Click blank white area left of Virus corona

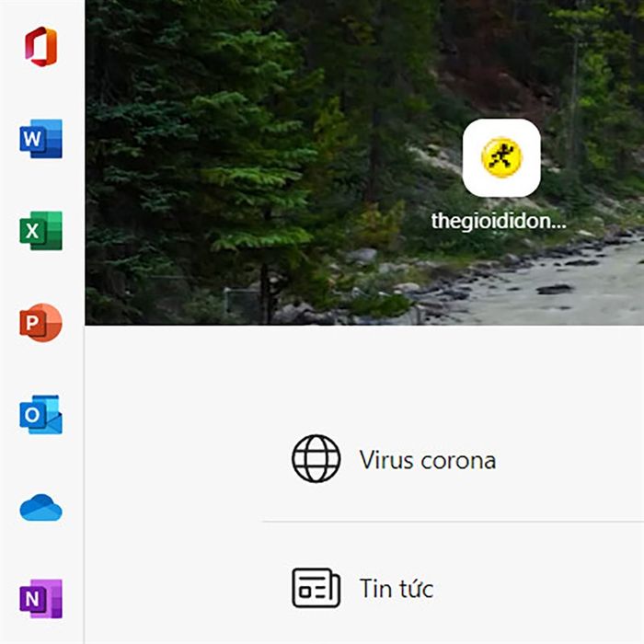tap(175, 459)
